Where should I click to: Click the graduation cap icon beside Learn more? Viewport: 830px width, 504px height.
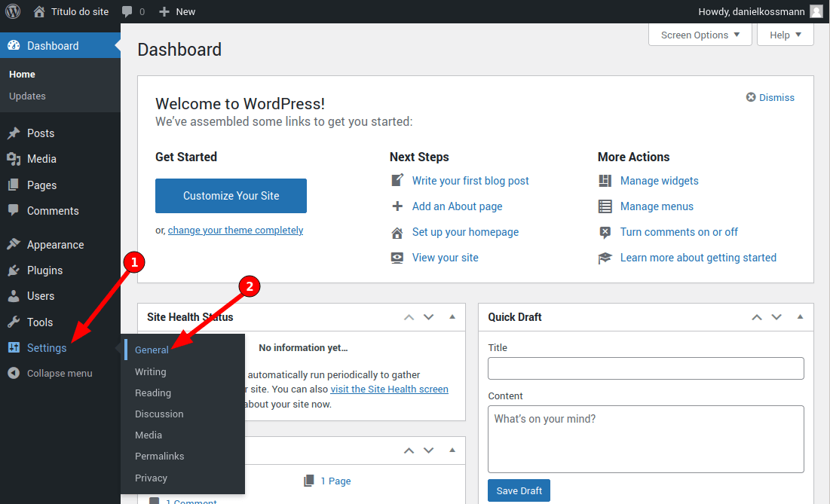coord(605,258)
